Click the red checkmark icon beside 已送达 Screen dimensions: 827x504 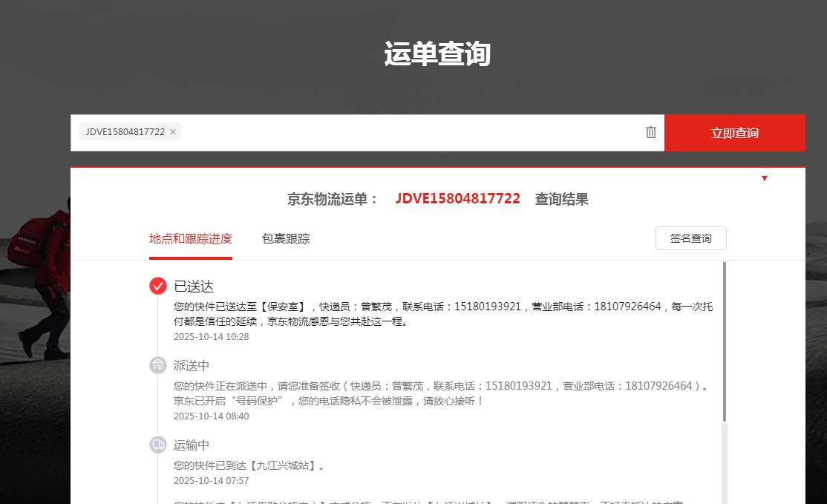click(158, 286)
